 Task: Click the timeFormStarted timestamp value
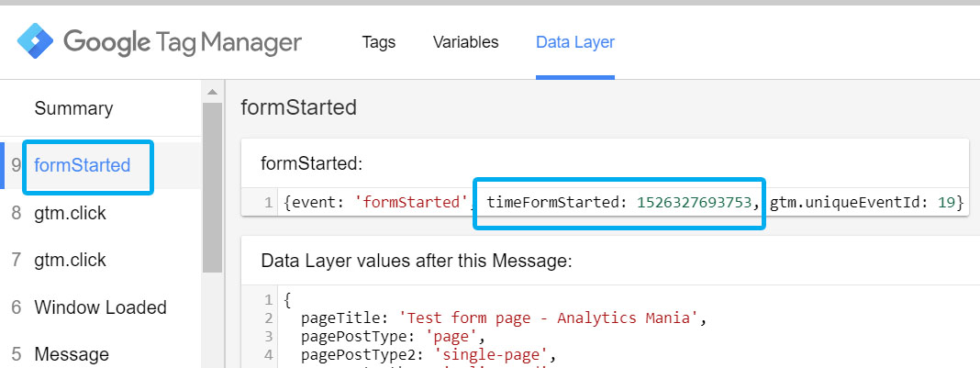click(x=694, y=202)
